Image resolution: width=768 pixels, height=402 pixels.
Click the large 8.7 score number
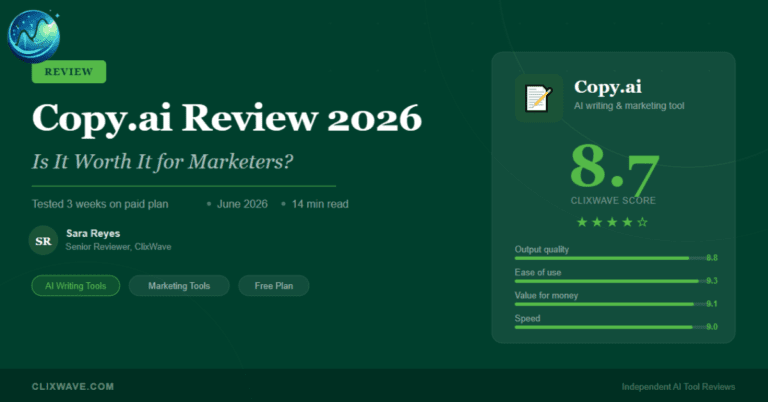click(614, 167)
